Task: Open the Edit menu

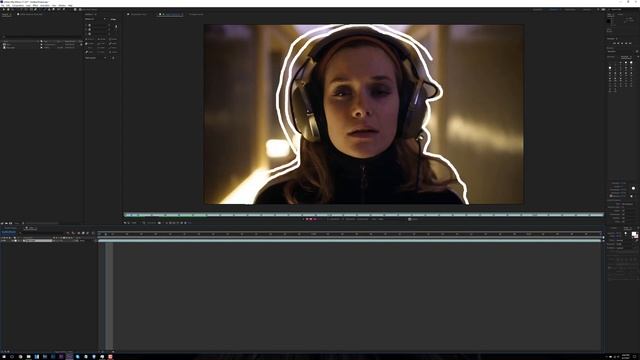Action: click(x=8, y=5)
